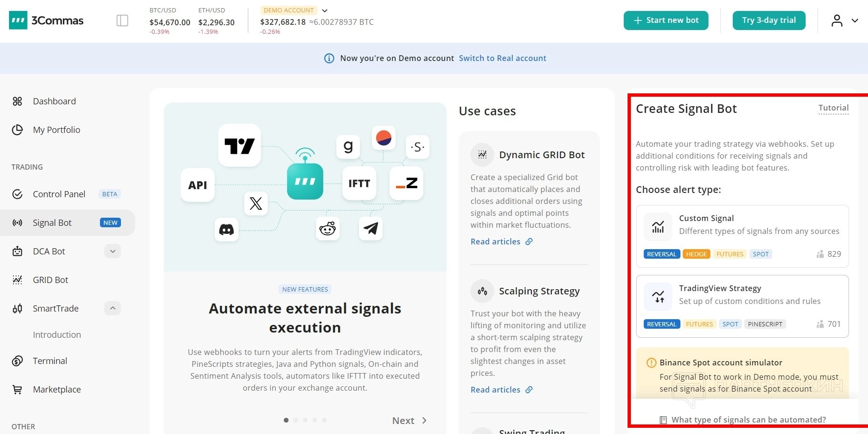Image resolution: width=868 pixels, height=434 pixels.
Task: Click the Scalping Strategy icon
Action: 482,291
